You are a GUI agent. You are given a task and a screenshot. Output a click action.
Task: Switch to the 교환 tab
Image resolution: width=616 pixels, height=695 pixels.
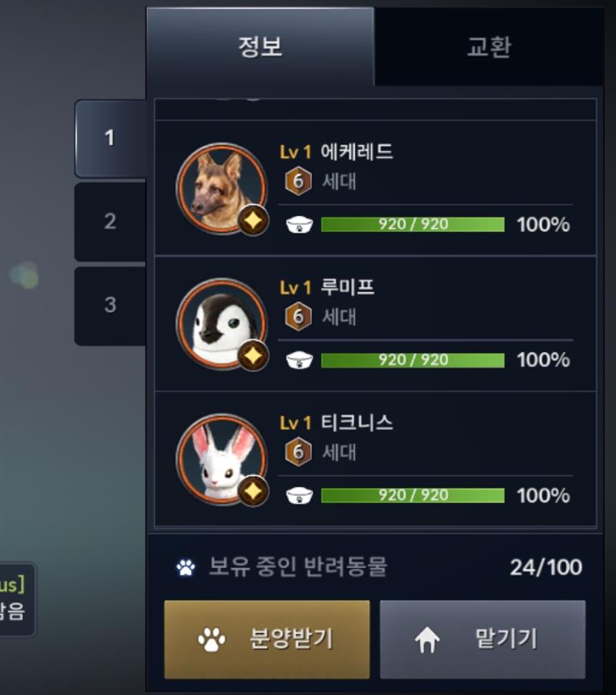[x=489, y=46]
